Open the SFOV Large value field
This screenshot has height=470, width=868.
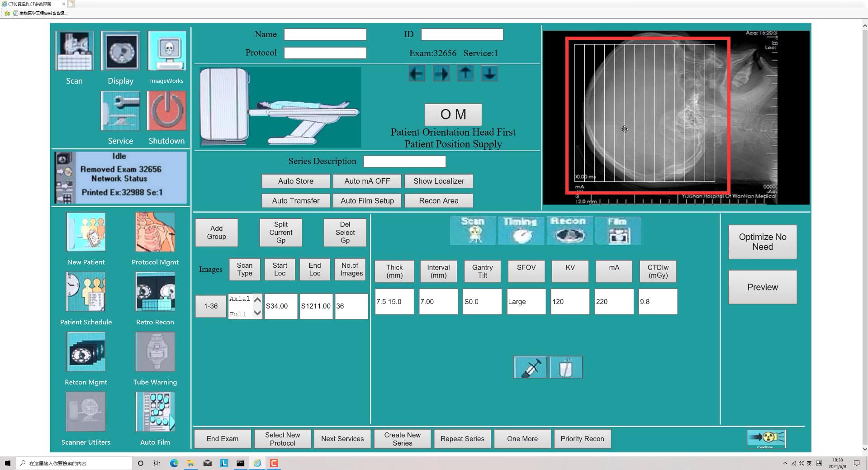click(526, 302)
